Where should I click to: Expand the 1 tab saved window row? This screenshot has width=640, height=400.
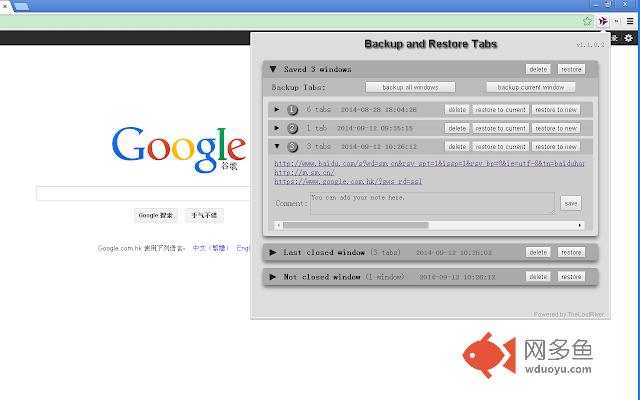277,128
